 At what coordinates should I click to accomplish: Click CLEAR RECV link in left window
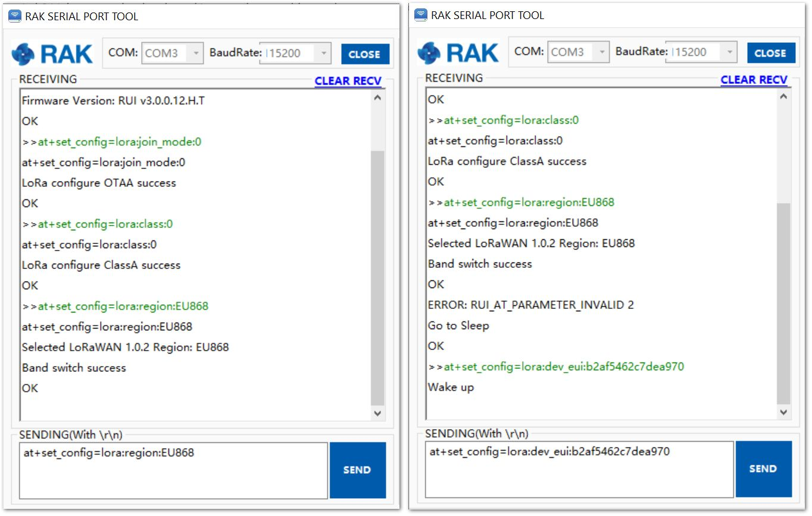coord(348,81)
